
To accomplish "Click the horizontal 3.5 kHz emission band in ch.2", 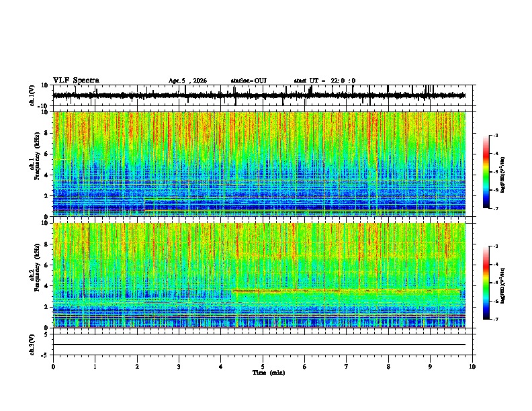I will 346,290.
